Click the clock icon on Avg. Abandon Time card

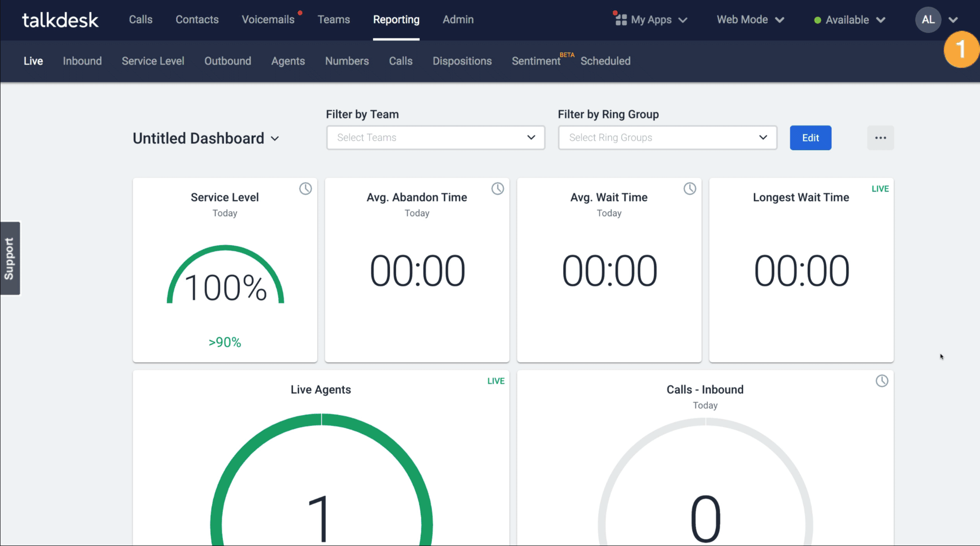tap(498, 188)
